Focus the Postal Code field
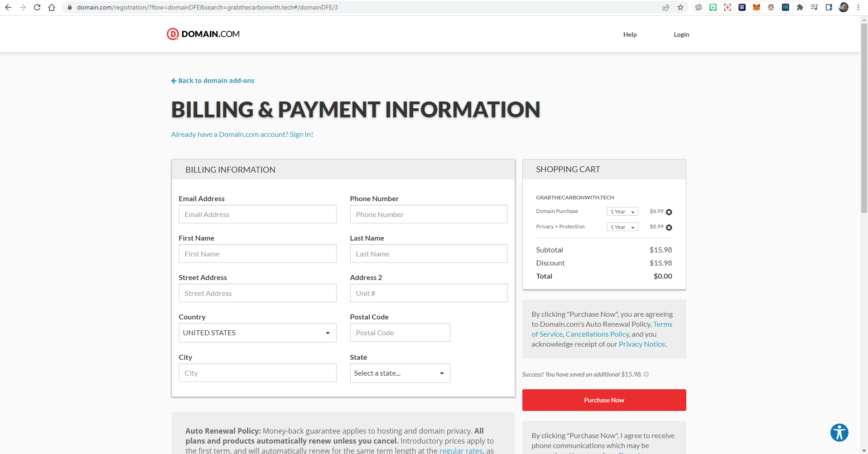Screen dimensions: 868x454 pyautogui.click(x=400, y=333)
